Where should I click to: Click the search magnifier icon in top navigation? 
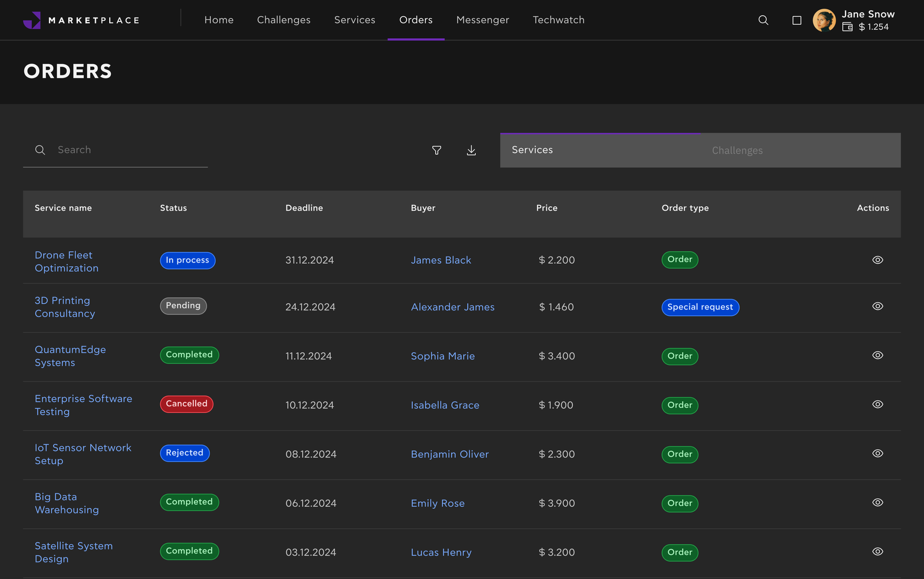tap(763, 20)
